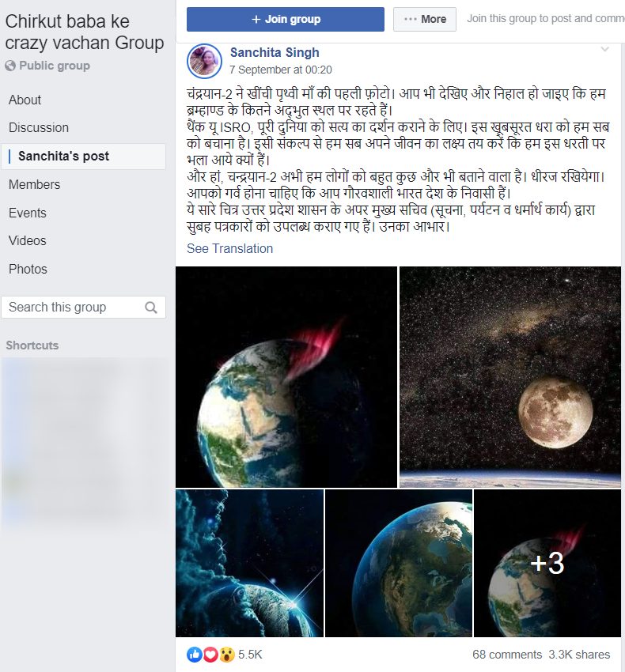View the 68 comments

click(x=507, y=655)
